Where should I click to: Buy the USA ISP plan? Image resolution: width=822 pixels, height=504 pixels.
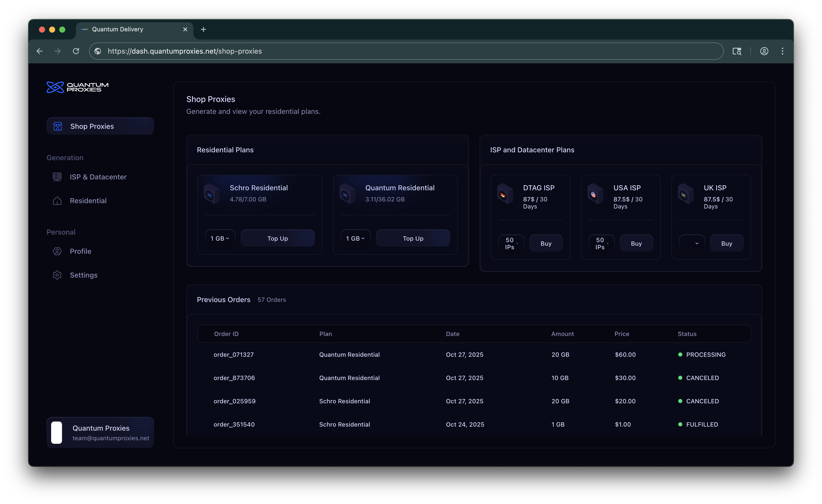point(636,243)
